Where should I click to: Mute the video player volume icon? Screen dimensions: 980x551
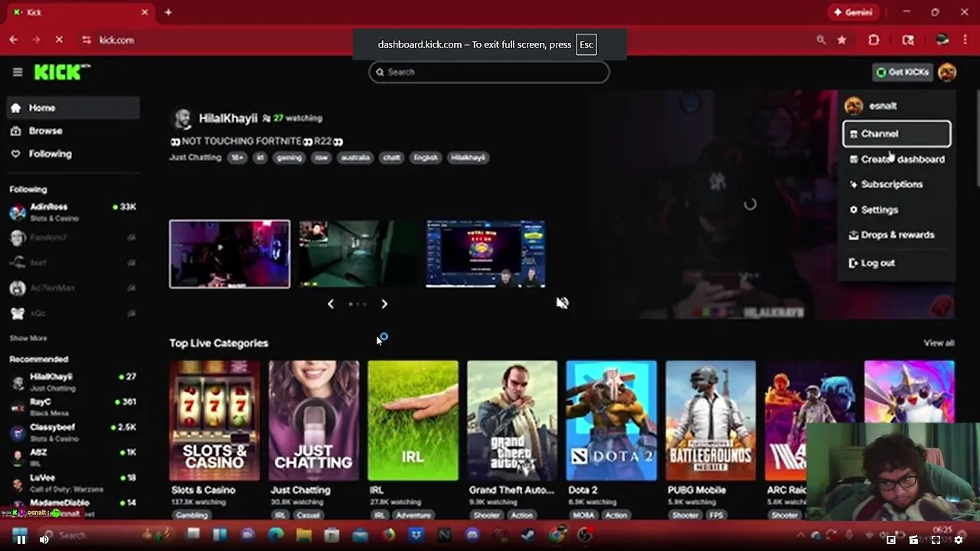click(44, 540)
